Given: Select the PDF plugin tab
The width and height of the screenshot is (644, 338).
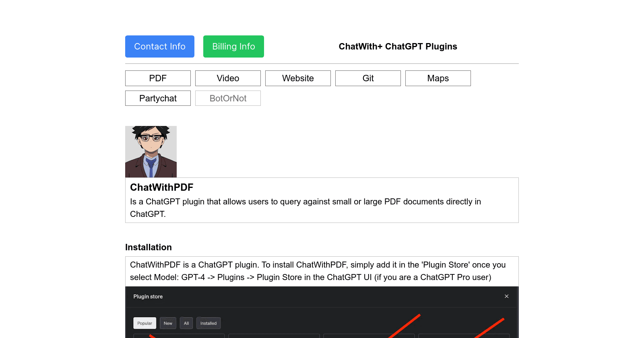Looking at the screenshot, I should click(x=158, y=78).
